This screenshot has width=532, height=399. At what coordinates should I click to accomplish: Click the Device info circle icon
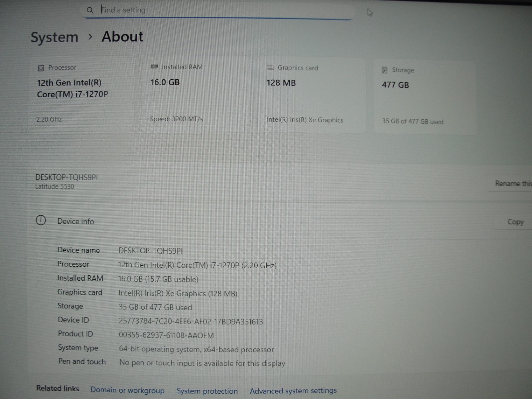click(x=41, y=220)
